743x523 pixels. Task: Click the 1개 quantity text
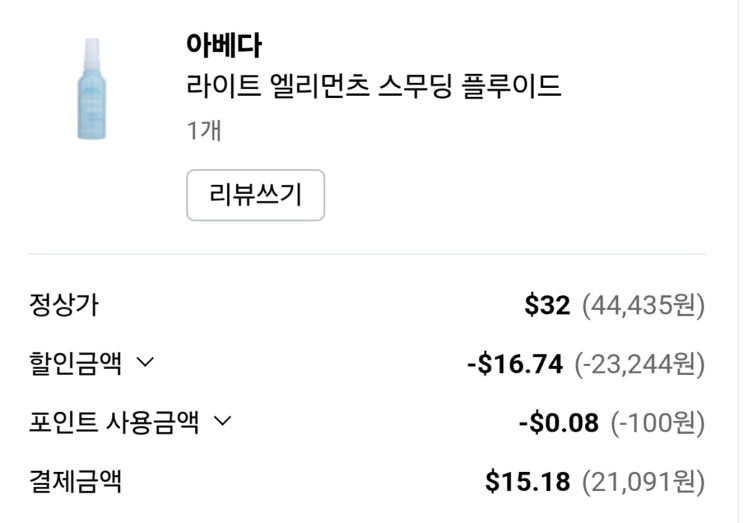click(x=204, y=130)
